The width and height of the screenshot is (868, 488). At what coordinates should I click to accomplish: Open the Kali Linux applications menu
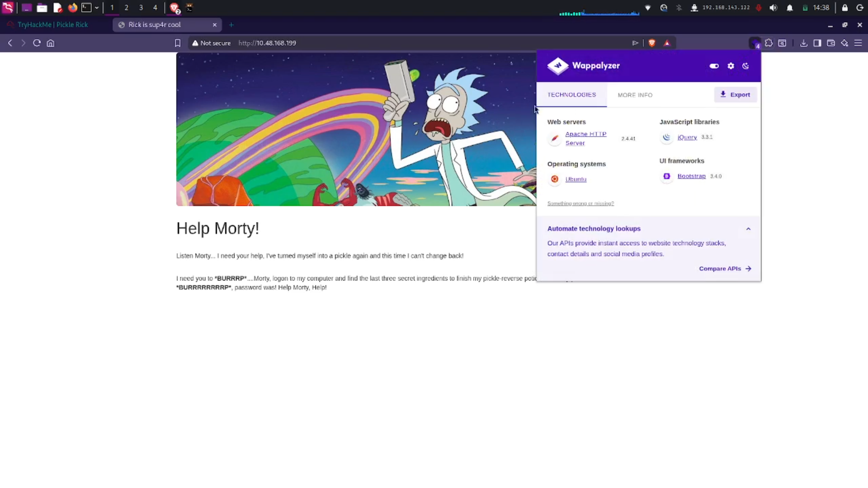(x=8, y=8)
